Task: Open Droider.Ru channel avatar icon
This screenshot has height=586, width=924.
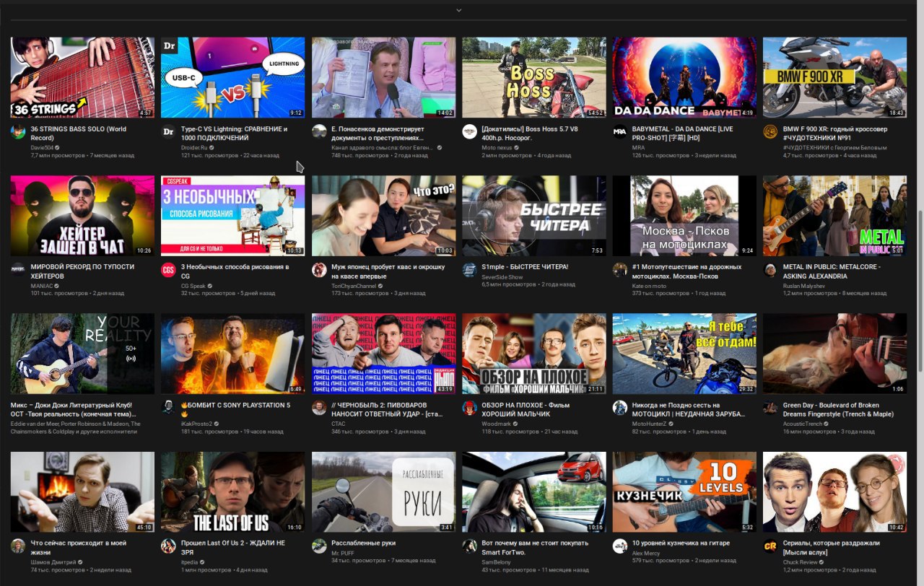Action: coord(168,132)
